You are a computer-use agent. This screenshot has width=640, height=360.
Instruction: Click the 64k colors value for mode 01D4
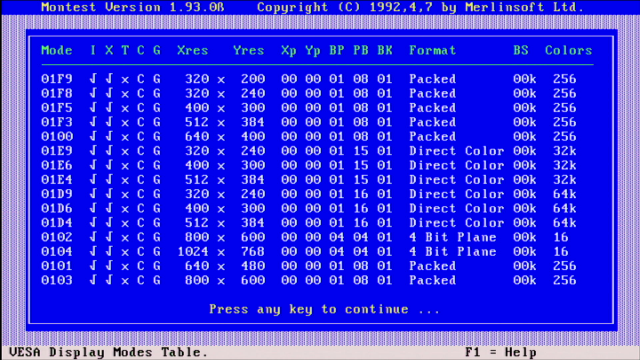tap(564, 223)
